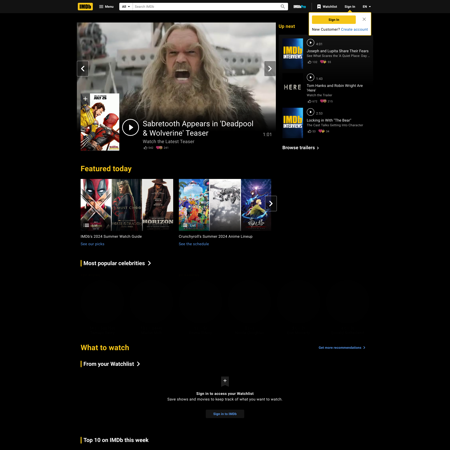This screenshot has height=450, width=450.
Task: Open the HERE trailer thumbnail
Action: pos(293,88)
